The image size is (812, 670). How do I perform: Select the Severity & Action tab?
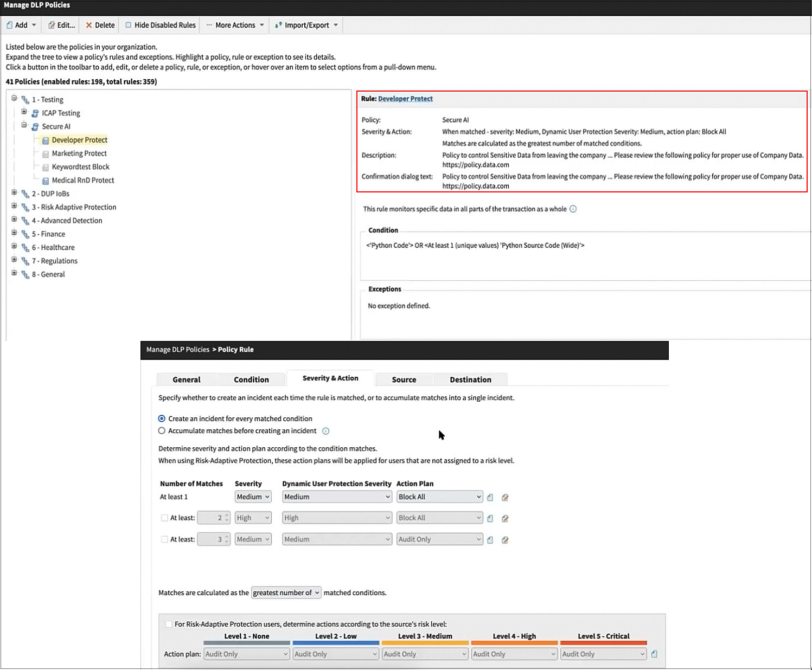point(330,378)
